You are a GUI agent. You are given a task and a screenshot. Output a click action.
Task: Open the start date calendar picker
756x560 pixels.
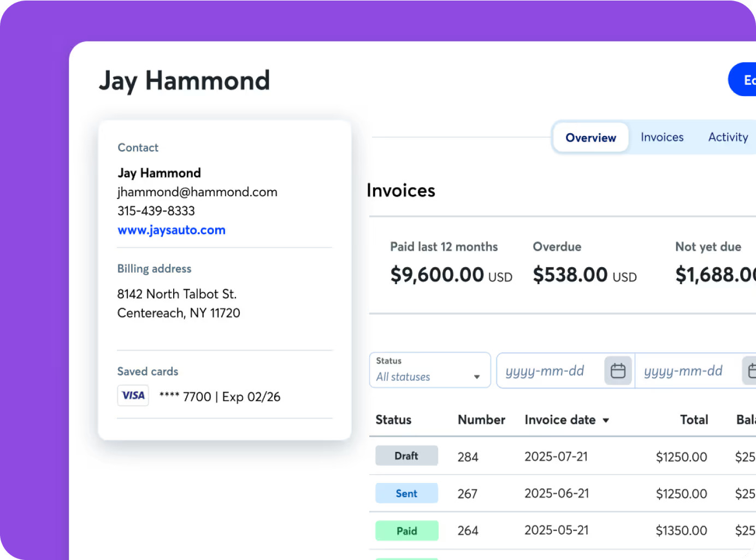click(618, 370)
